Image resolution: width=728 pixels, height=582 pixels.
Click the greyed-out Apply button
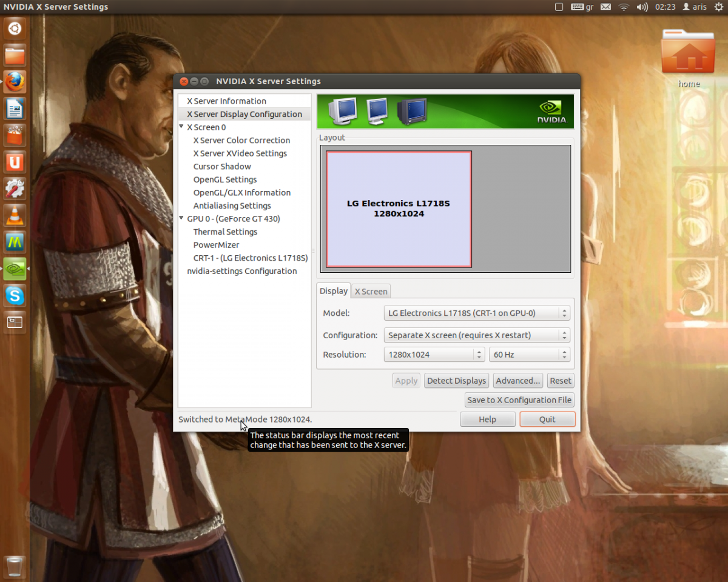coord(406,381)
